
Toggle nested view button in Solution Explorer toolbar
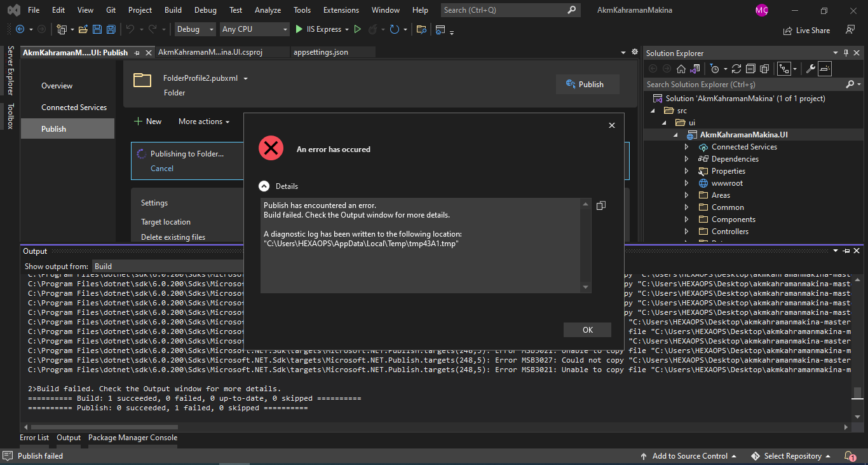point(783,69)
